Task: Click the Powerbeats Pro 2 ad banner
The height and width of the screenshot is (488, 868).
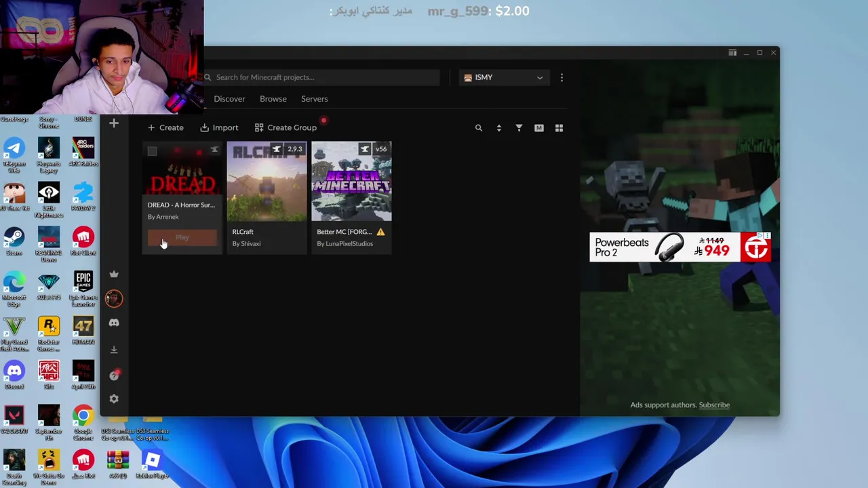Action: [680, 247]
